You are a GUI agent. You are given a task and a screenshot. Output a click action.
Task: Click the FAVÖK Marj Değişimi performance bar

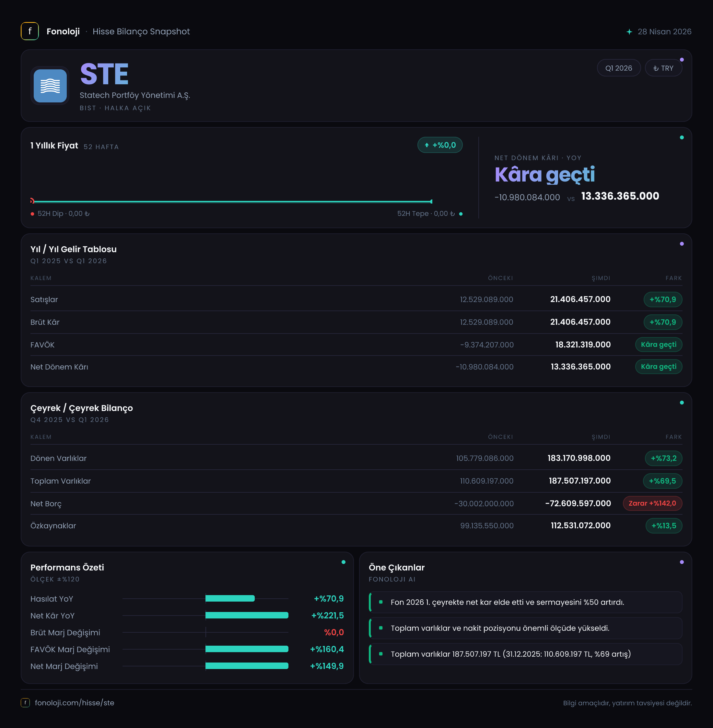tap(247, 649)
